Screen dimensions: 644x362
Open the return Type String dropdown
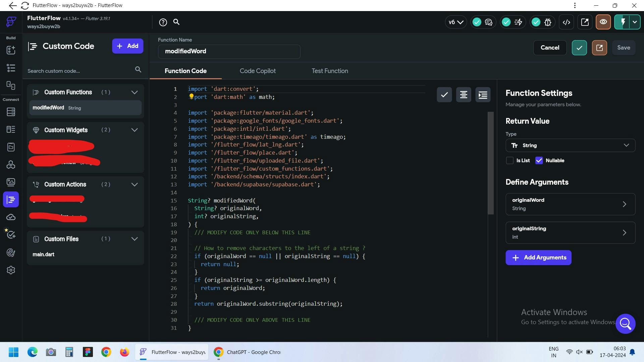coord(570,145)
